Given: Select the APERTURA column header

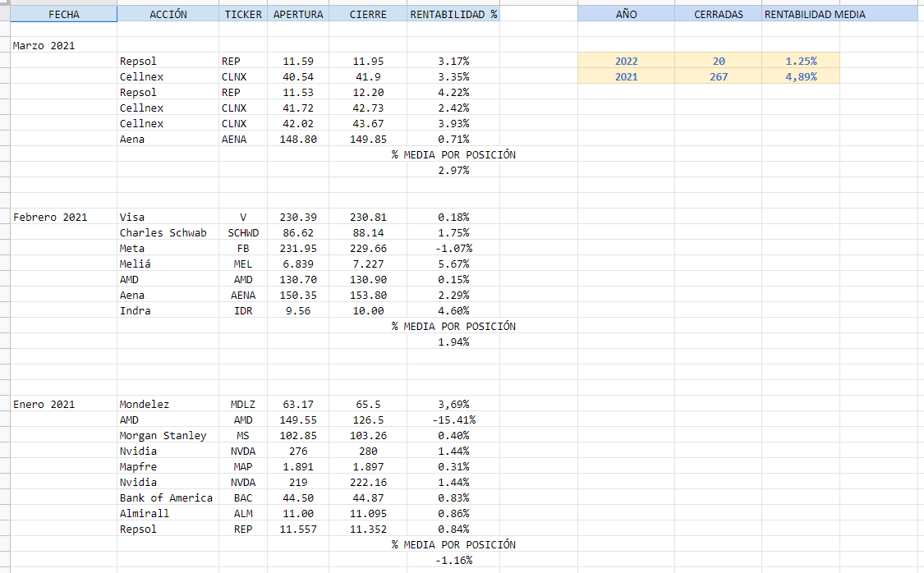Looking at the screenshot, I should point(298,14).
